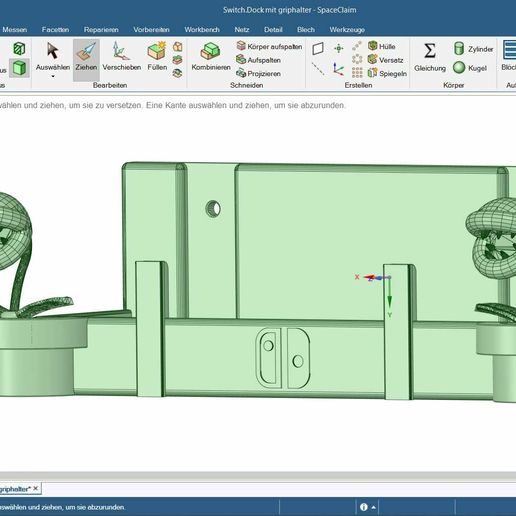Select the Hülle shell tool
This screenshot has width=516, height=516.
point(382,46)
